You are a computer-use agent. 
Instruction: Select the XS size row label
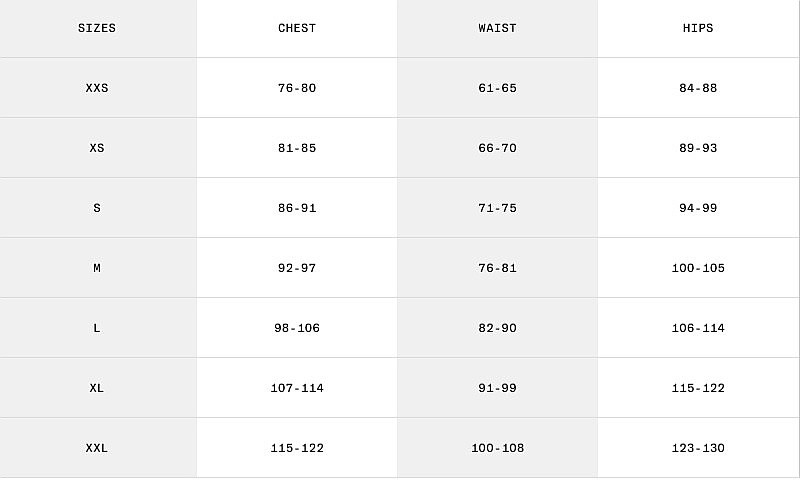tap(97, 148)
